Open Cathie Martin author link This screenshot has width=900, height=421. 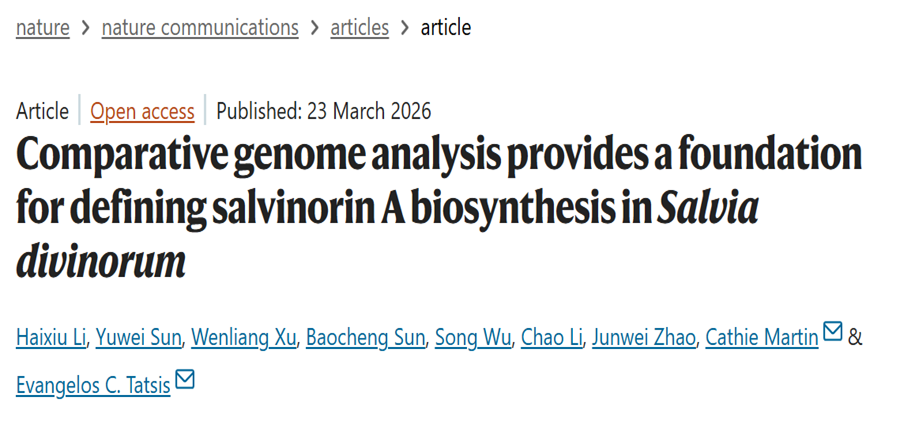(x=762, y=337)
